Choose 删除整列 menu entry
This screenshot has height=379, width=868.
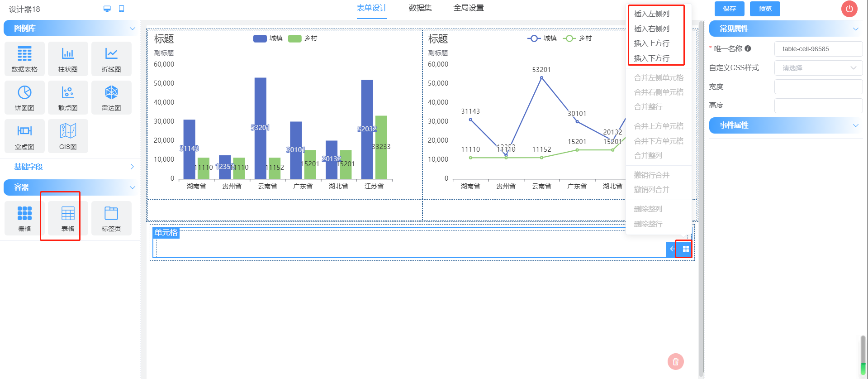649,209
